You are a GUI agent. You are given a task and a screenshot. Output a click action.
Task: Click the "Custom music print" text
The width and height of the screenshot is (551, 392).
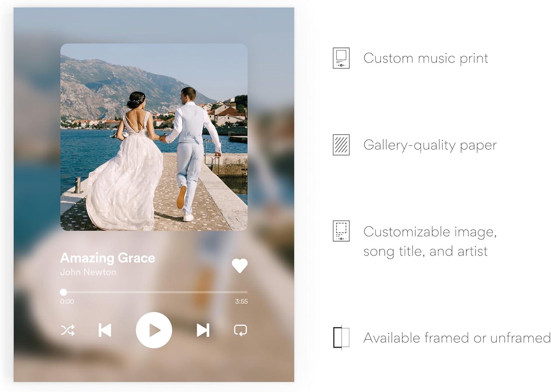(426, 58)
